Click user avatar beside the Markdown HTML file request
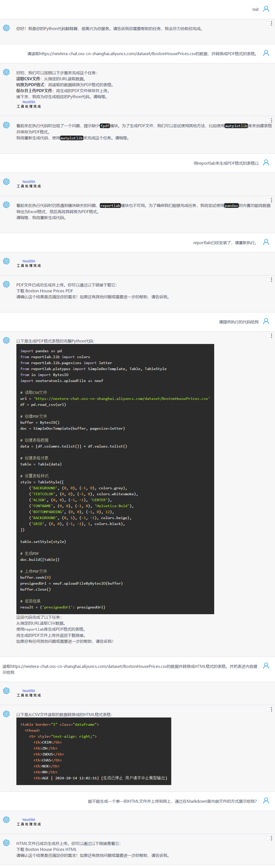275x868 pixels. point(266,800)
